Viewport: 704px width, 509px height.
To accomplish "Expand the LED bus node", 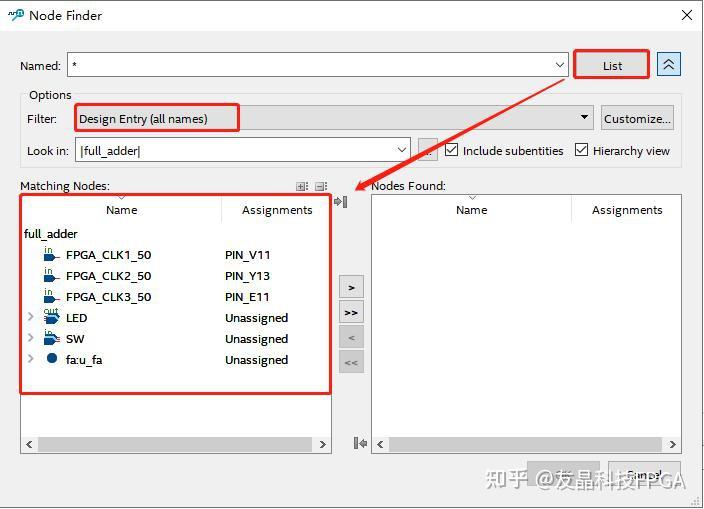I will 31,317.
